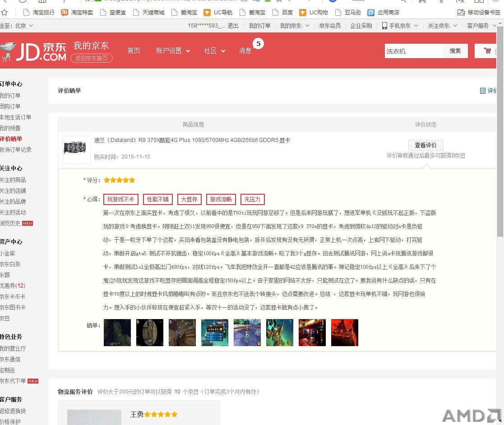Open the UC购物 bookmark
The width and height of the screenshot is (504, 425).
314,13
